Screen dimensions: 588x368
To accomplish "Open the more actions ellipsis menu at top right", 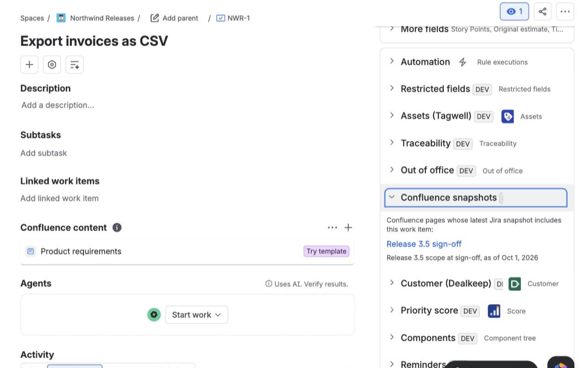I will [565, 11].
